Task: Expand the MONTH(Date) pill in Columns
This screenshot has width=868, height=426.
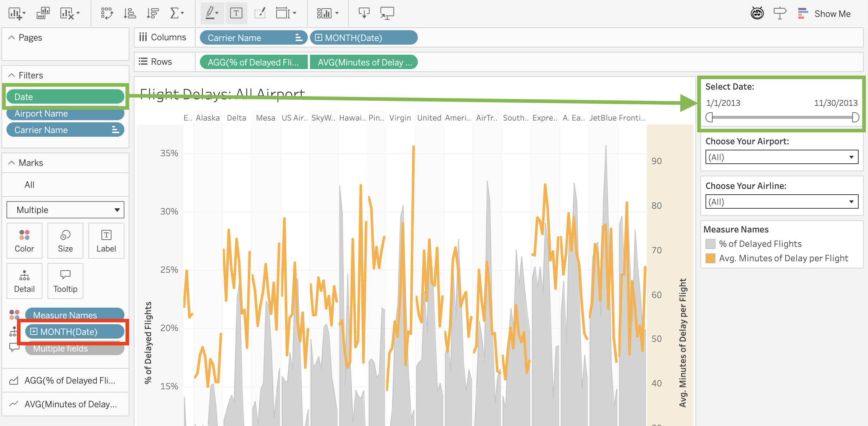Action: (x=319, y=38)
